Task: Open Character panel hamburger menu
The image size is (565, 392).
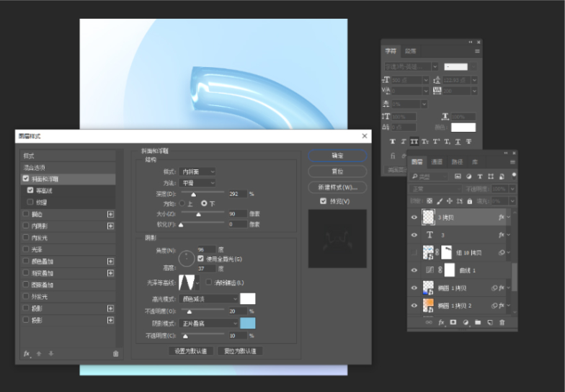Action: tap(477, 51)
